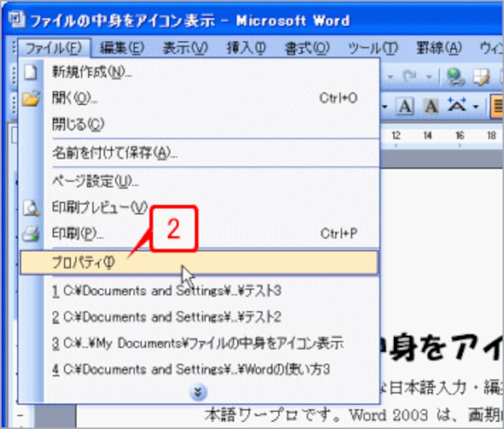Open the Redo history dropdown

[x=428, y=76]
